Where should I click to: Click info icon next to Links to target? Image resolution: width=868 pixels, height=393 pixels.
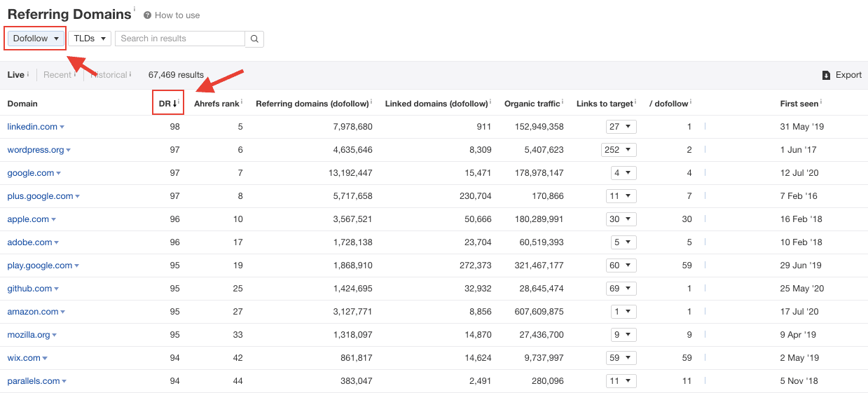636,102
